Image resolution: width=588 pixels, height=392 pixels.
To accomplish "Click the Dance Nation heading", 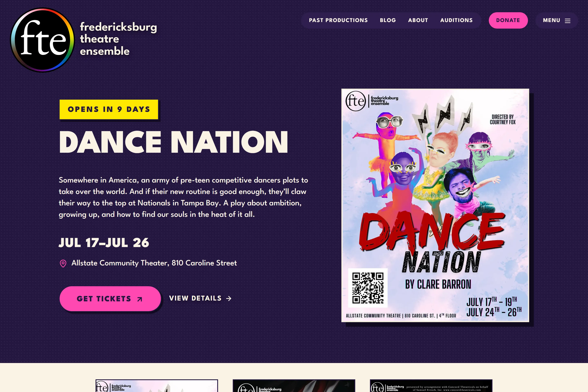I will click(x=174, y=142).
